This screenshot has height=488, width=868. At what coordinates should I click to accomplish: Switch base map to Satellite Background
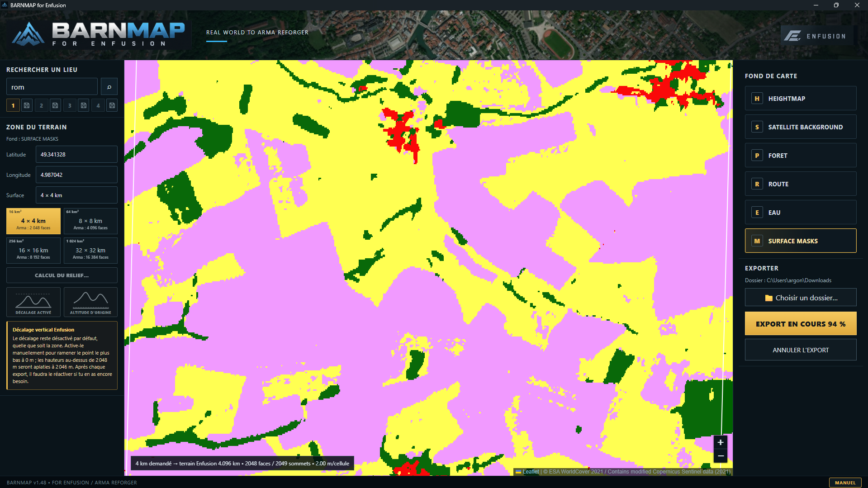tap(801, 127)
